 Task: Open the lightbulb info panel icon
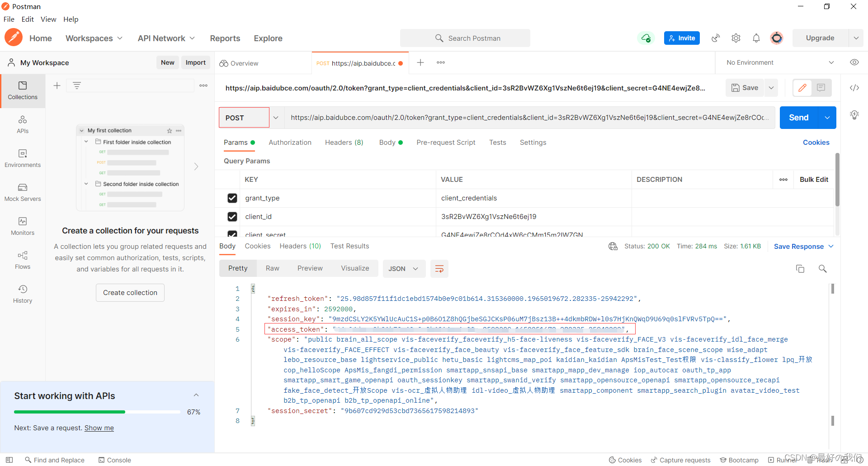[x=854, y=115]
